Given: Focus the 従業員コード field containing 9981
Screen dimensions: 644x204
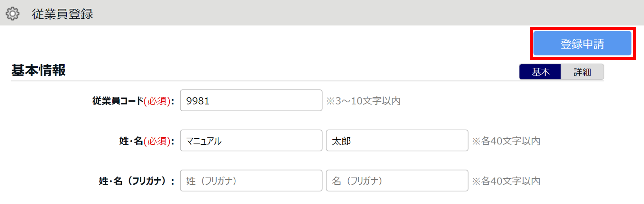Looking at the screenshot, I should click(251, 100).
